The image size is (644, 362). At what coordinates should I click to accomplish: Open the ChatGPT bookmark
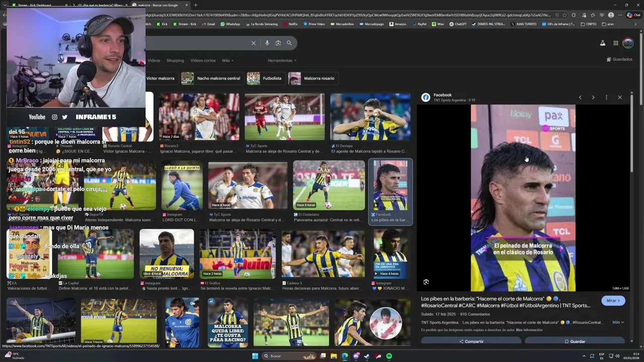point(458,24)
